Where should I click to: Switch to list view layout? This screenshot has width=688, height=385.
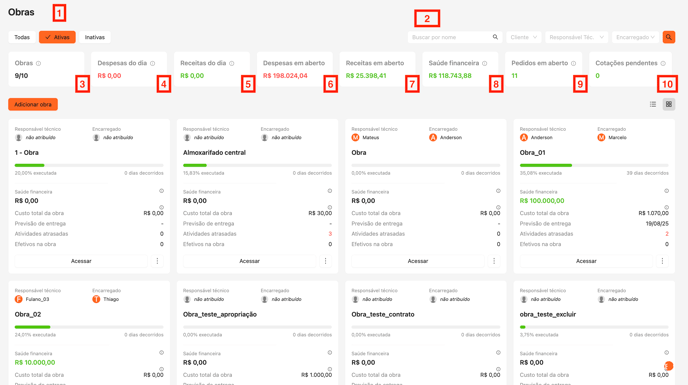click(653, 104)
